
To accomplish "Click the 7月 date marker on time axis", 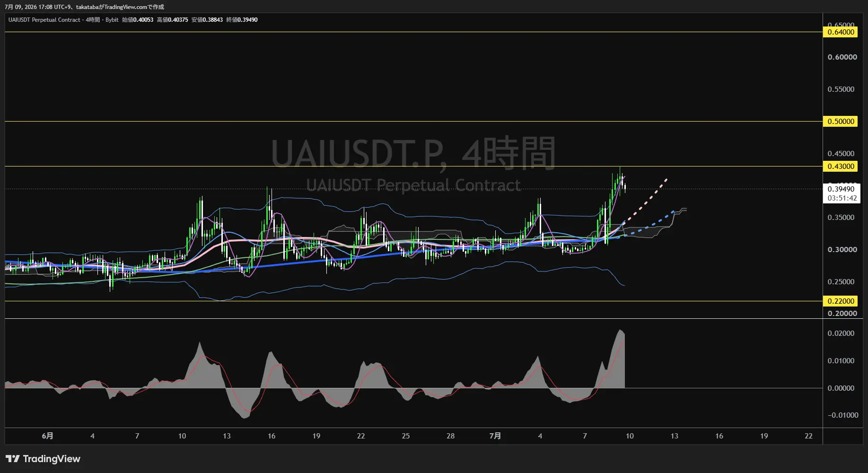I will [495, 436].
